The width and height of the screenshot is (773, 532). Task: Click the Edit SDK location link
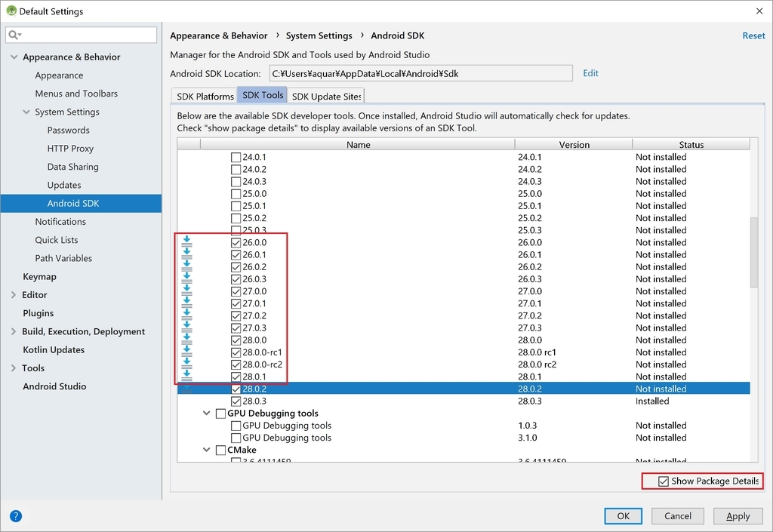(x=590, y=73)
